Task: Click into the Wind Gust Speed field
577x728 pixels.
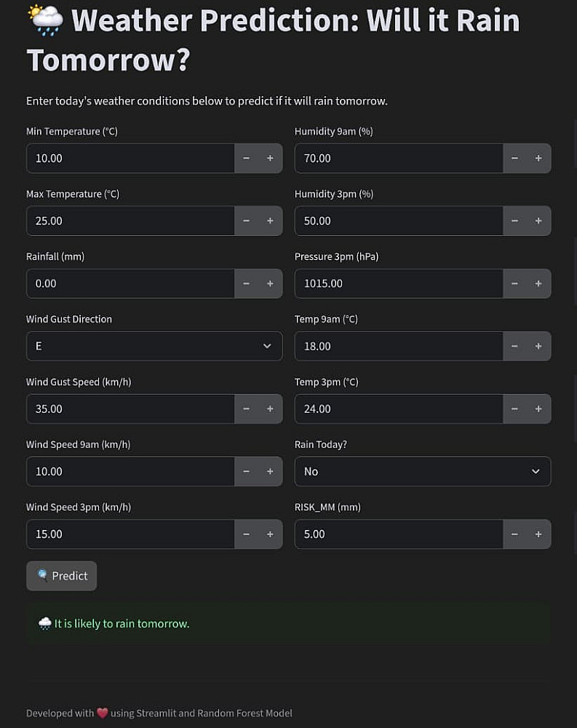Action: click(x=131, y=408)
